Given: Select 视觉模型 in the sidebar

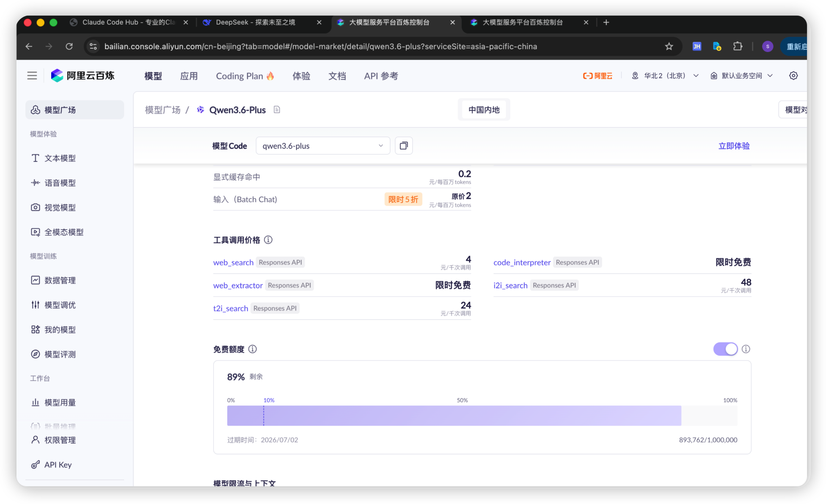Looking at the screenshot, I should [x=60, y=207].
